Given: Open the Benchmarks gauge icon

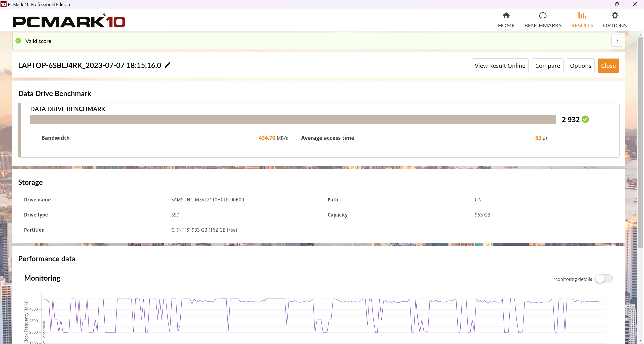Looking at the screenshot, I should tap(543, 16).
